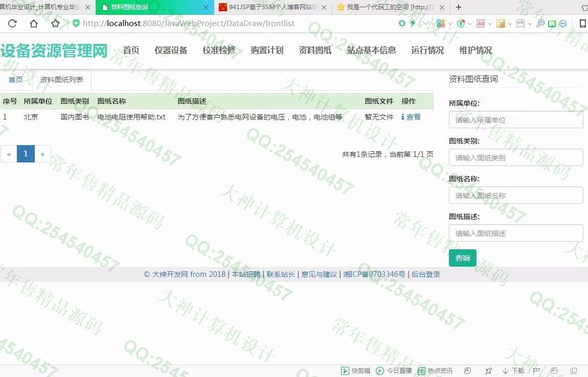Open 后台登录 footer link
The height and width of the screenshot is (377, 588).
pos(426,274)
